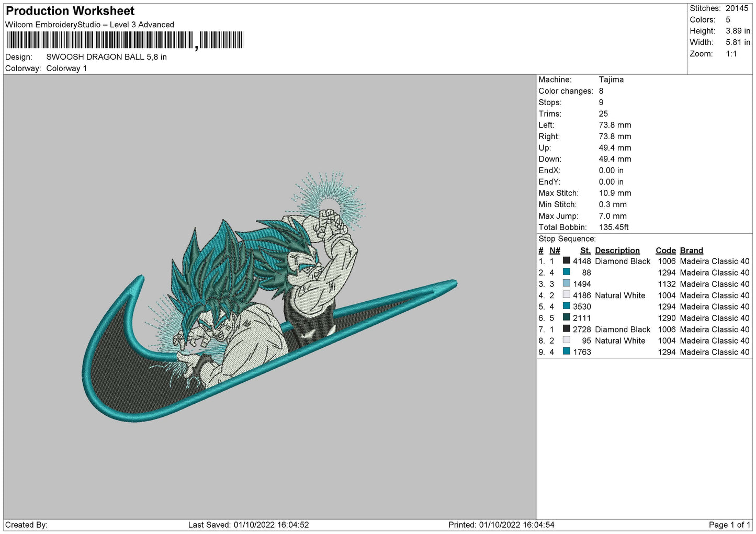
Task: Click the Description column header
Action: pos(617,251)
